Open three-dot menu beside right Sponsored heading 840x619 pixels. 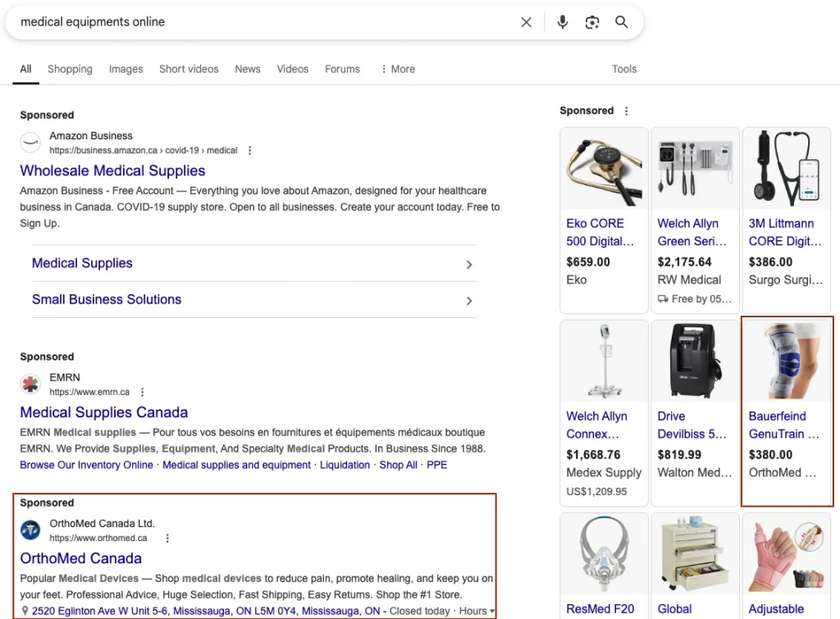point(626,111)
